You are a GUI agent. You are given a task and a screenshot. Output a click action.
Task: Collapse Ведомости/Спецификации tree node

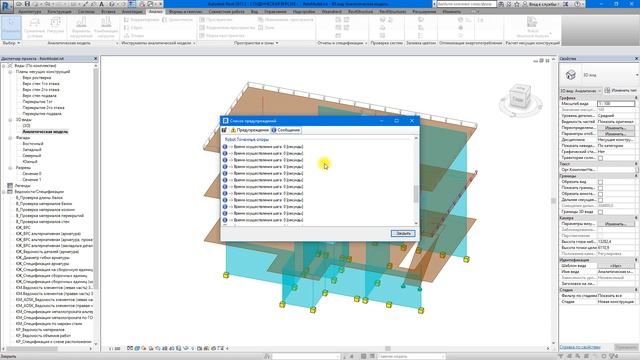tap(4, 192)
